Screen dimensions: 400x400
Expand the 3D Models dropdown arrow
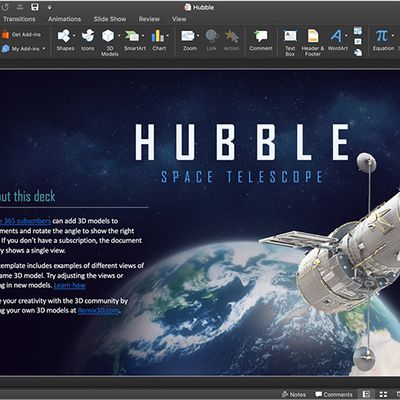coord(119,36)
